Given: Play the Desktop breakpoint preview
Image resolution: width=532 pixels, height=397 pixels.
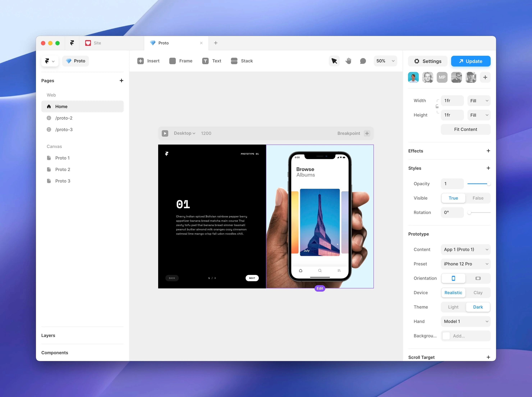Looking at the screenshot, I should tap(165, 133).
